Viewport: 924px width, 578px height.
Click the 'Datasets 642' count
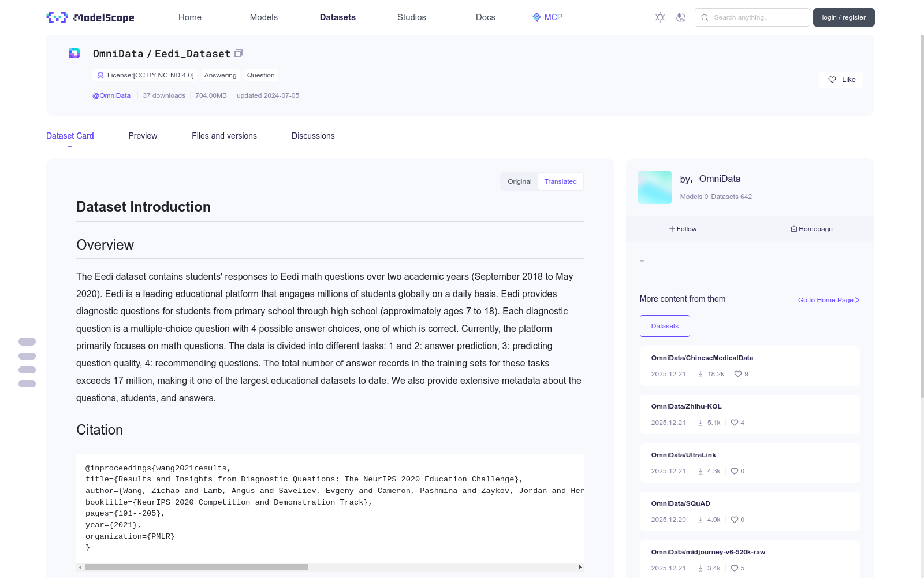click(x=732, y=197)
